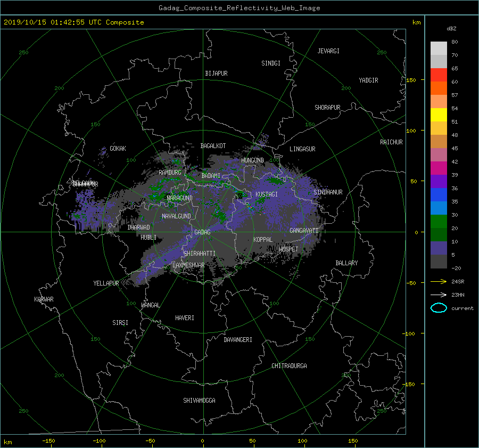Click the cyan current ellipse legend symbol
The height and width of the screenshot is (448, 479).
click(x=439, y=308)
